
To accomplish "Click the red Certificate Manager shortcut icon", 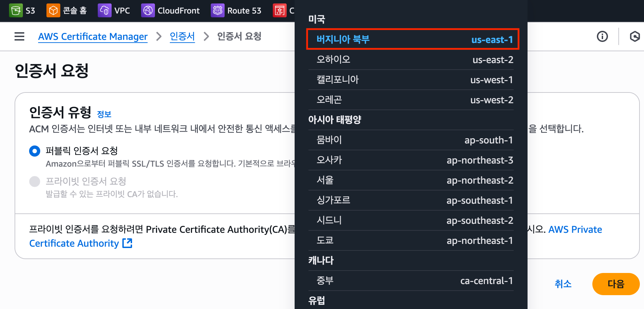I will click(279, 11).
